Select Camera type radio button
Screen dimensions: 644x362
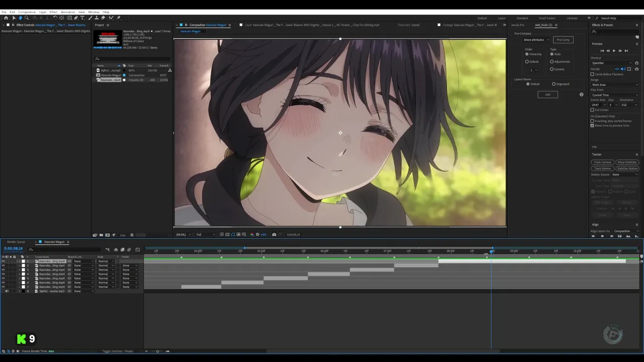pyautogui.click(x=551, y=69)
